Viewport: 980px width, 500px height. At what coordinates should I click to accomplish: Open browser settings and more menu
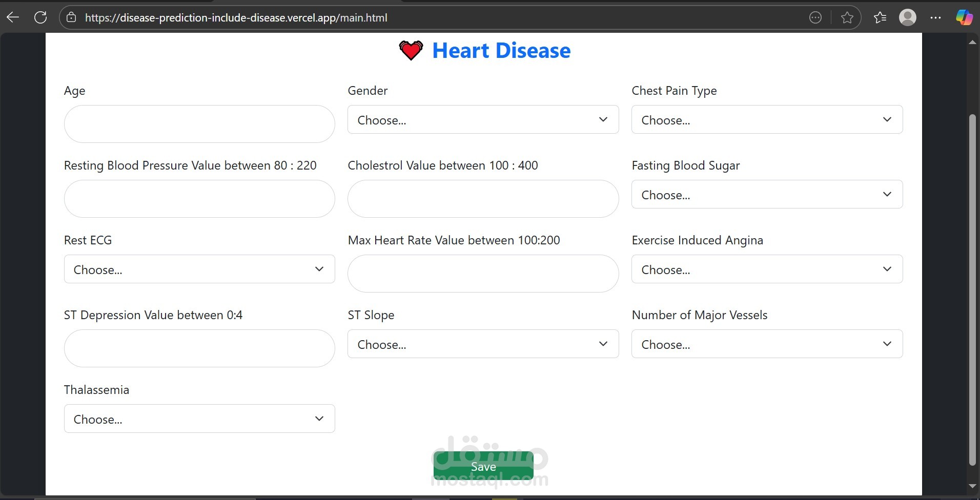pos(935,18)
